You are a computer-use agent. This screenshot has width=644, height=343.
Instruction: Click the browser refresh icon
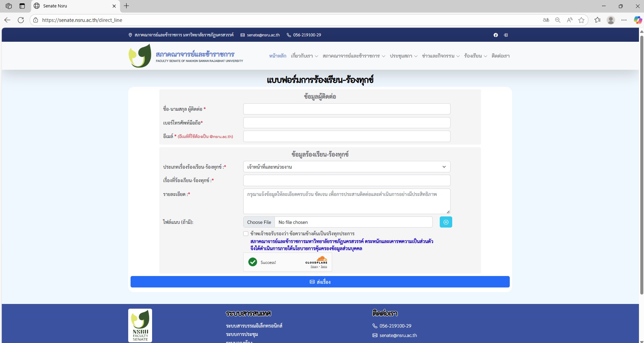click(21, 20)
